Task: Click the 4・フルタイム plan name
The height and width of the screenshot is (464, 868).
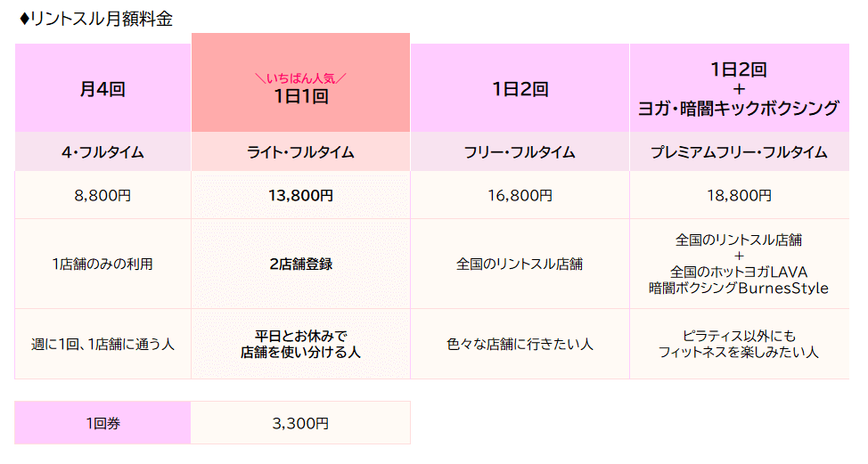Action: 102,152
